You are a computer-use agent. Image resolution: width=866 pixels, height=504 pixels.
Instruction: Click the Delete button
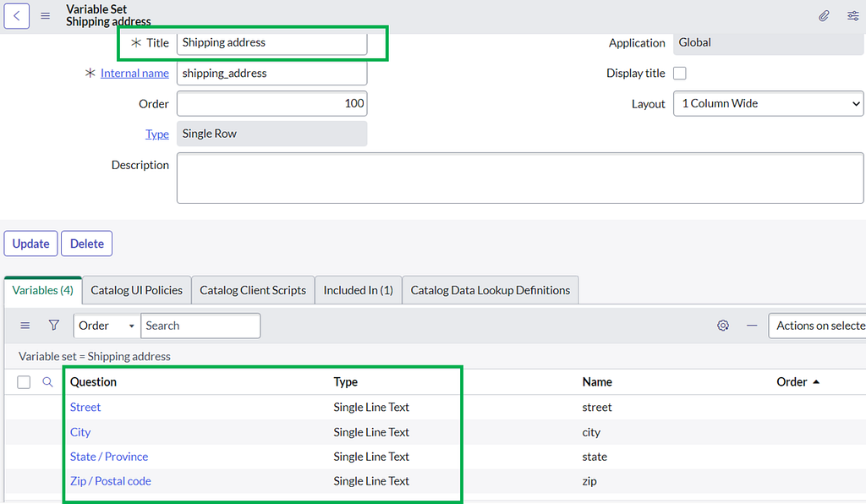click(87, 244)
